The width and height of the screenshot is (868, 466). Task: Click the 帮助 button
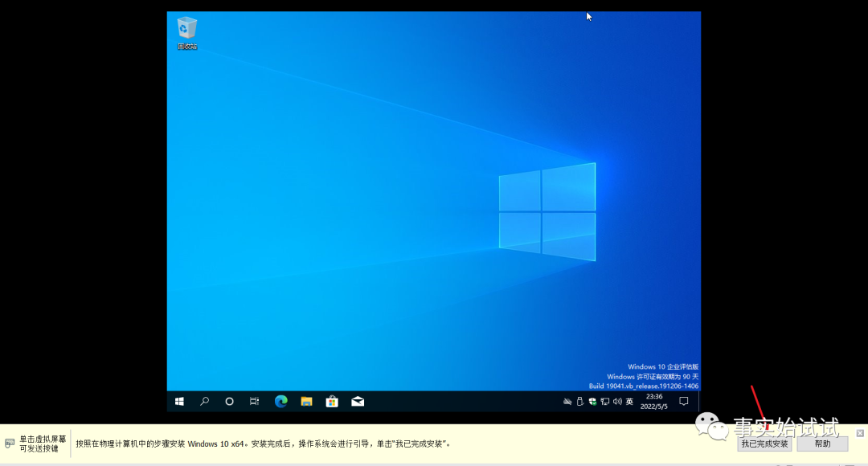coord(823,444)
